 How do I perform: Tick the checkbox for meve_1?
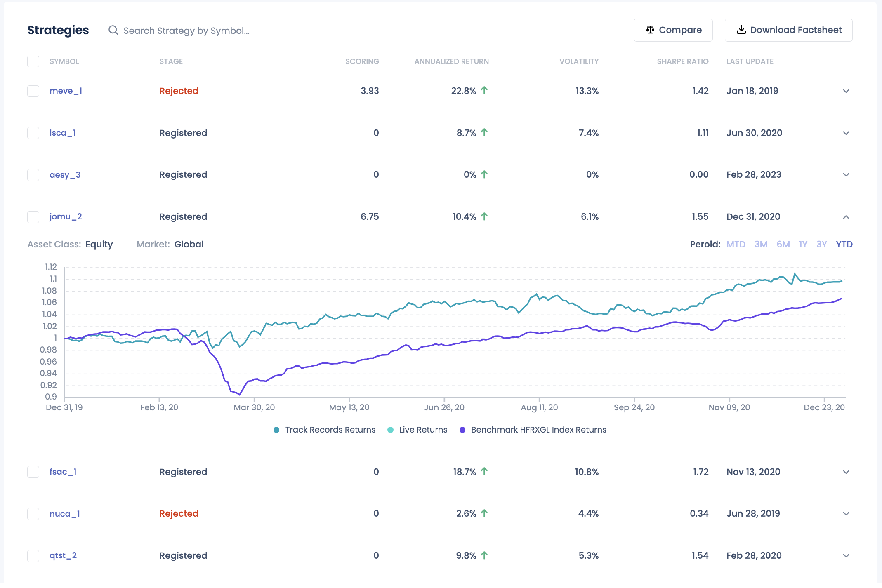[33, 91]
